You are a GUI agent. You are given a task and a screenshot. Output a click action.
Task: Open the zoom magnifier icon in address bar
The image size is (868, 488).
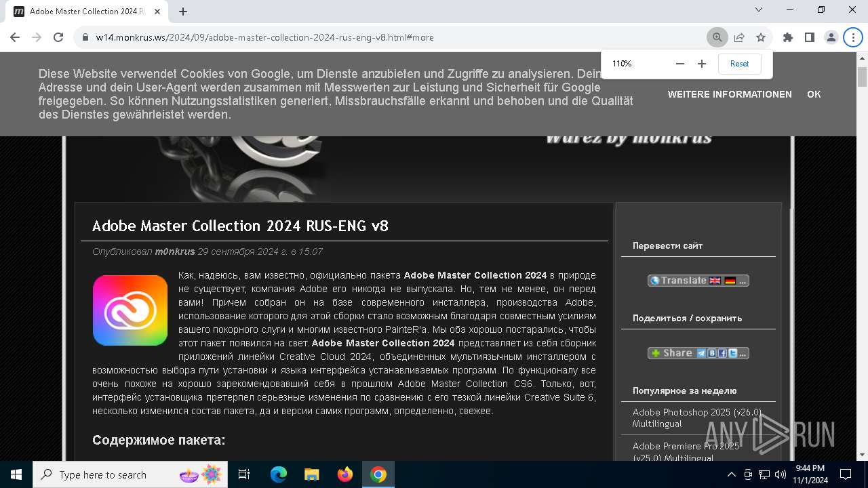coord(717,37)
